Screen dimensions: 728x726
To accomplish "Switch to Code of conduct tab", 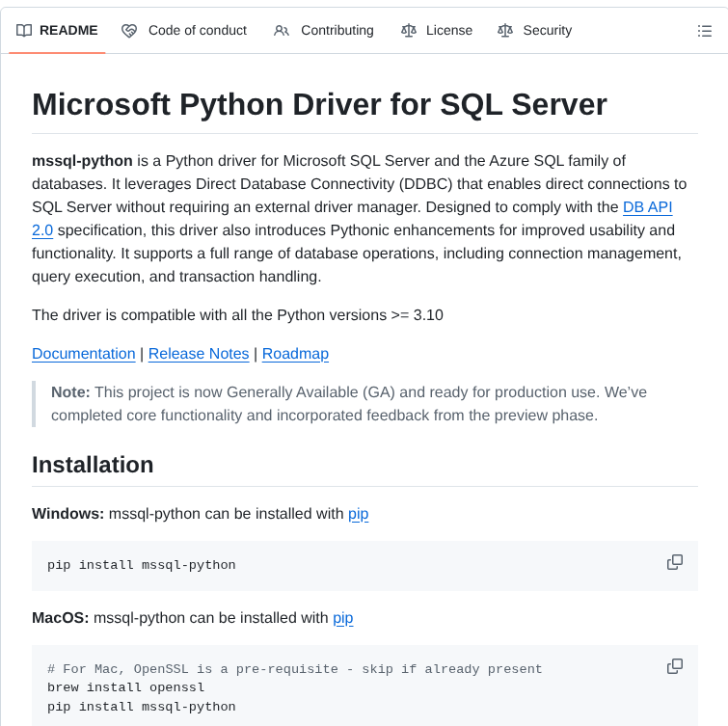I will pos(184,31).
